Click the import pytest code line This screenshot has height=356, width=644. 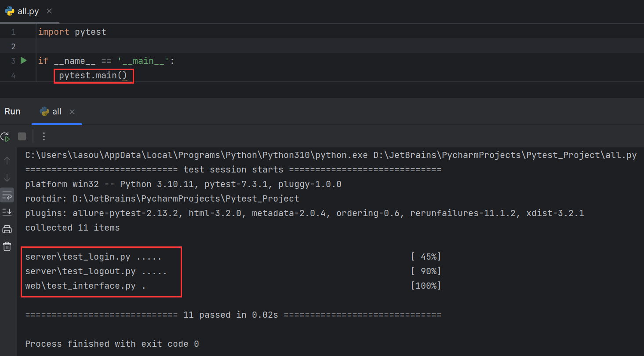click(x=72, y=32)
